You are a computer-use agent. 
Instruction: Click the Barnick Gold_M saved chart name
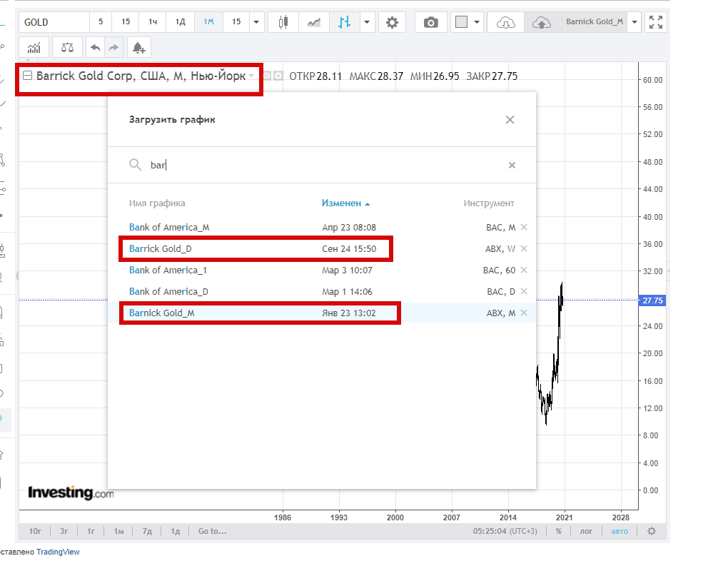pyautogui.click(x=595, y=22)
